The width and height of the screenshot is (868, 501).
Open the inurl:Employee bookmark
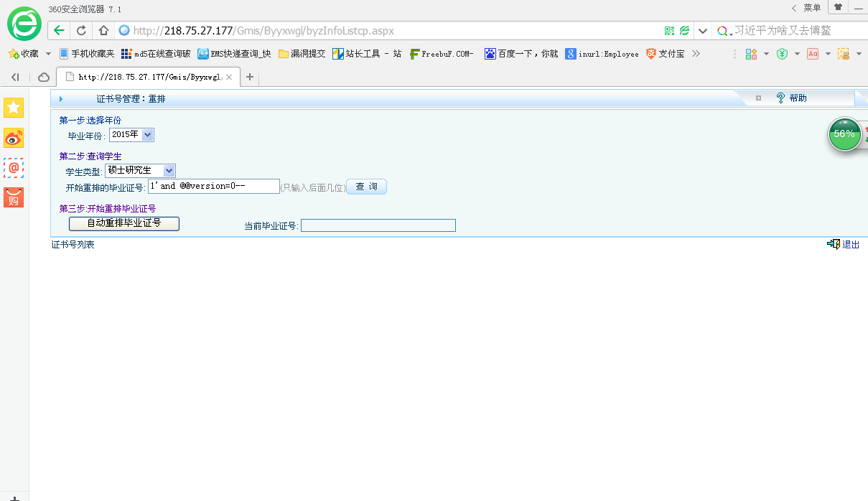tap(602, 54)
